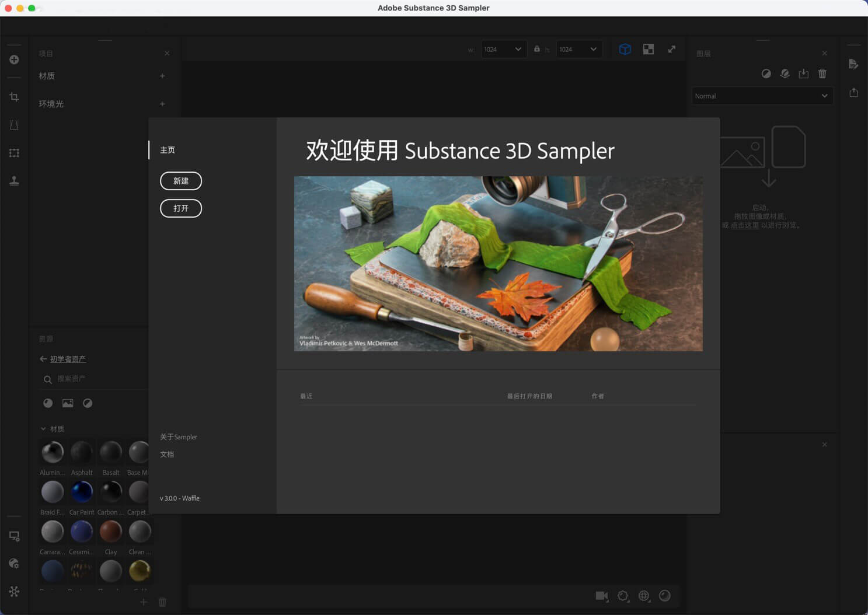Close the layers panel
This screenshot has height=615, width=868.
click(x=824, y=53)
